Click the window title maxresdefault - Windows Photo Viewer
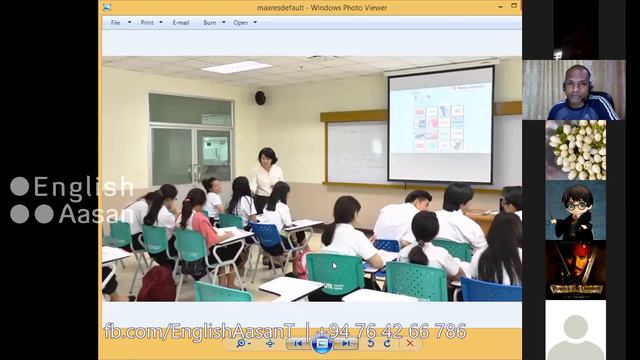This screenshot has height=360, width=640. (322, 7)
